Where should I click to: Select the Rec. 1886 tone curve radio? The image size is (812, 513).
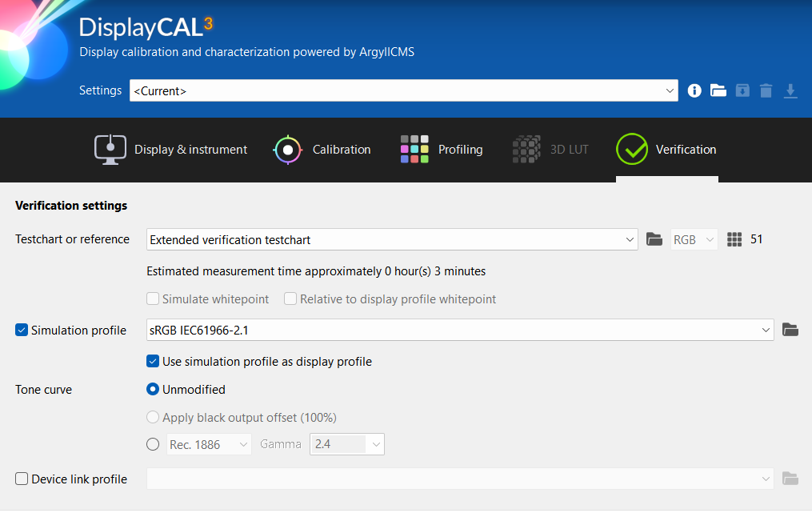point(153,444)
